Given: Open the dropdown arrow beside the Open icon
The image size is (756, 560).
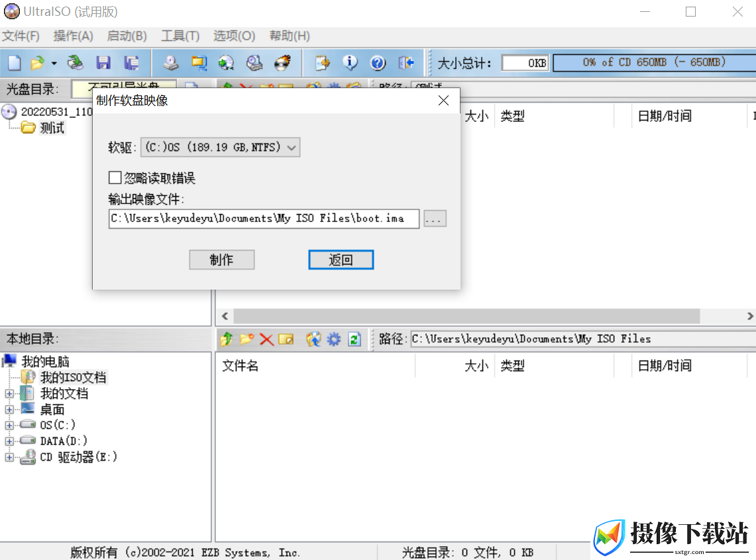Looking at the screenshot, I should tap(54, 63).
